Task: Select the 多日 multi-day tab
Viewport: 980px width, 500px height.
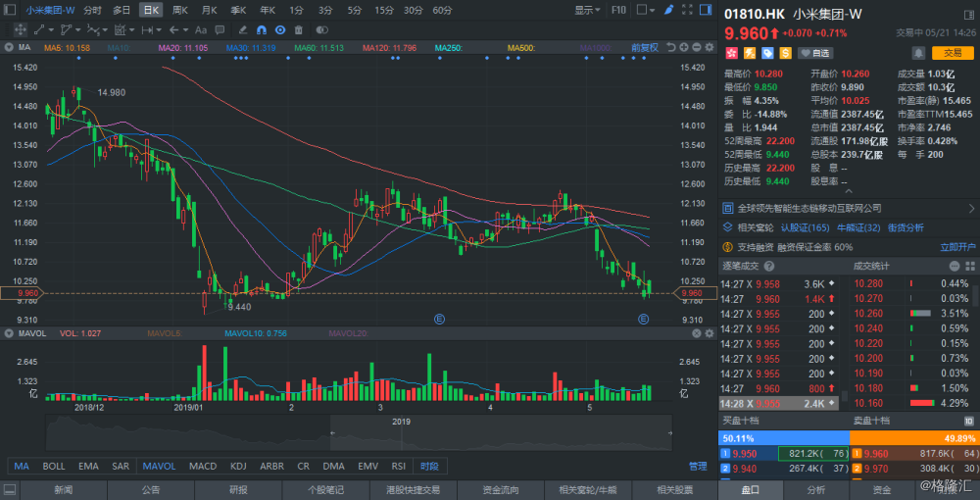Action: (122, 10)
